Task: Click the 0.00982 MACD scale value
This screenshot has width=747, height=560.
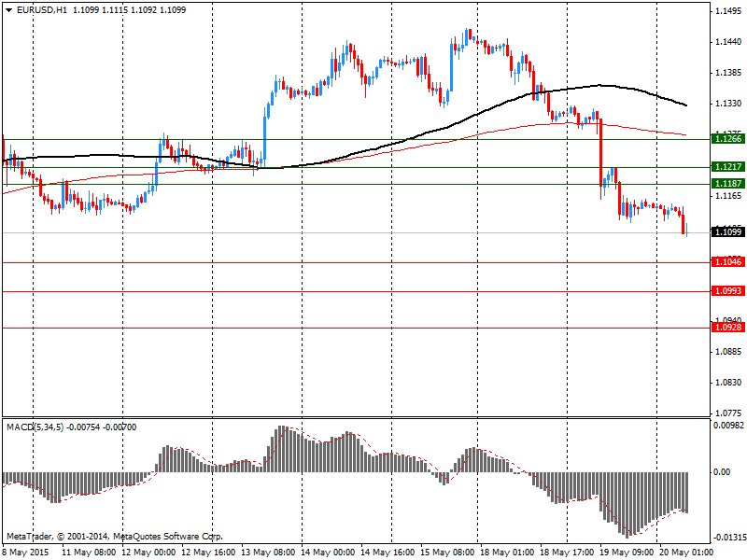Action: click(729, 425)
